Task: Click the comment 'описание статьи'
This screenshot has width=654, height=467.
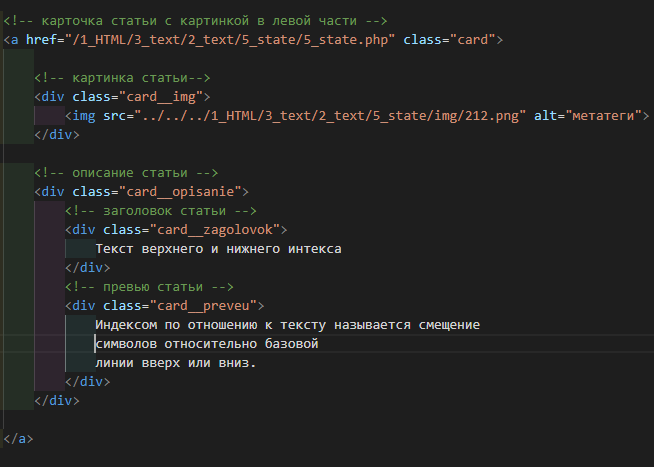Action: (126, 173)
